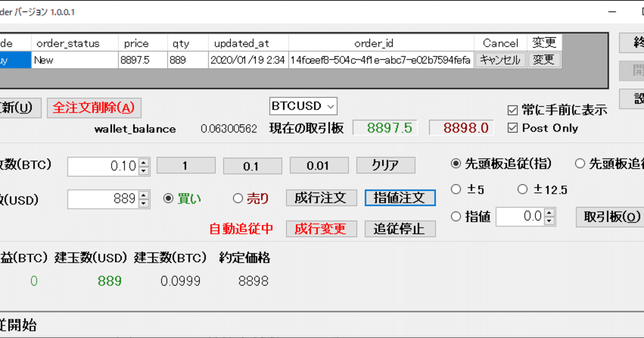Image resolution: width=644 pixels, height=338 pixels.
Task: Click the 成行変更 button
Action: (321, 229)
